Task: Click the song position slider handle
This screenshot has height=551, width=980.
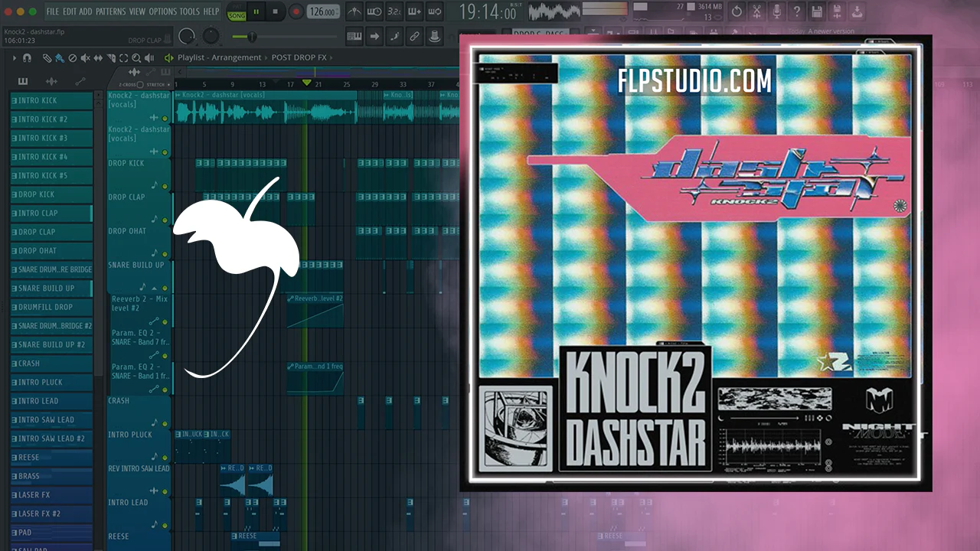Action: [251, 36]
